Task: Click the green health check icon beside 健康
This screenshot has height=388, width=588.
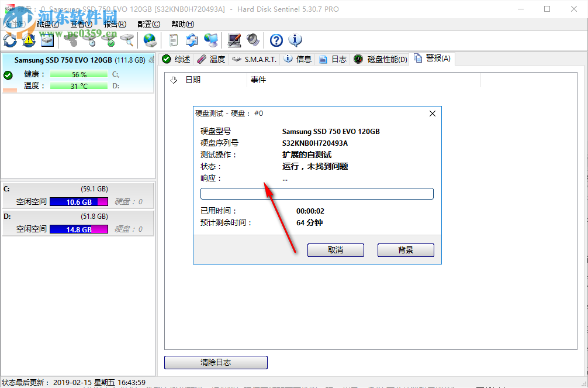Action: [8, 75]
